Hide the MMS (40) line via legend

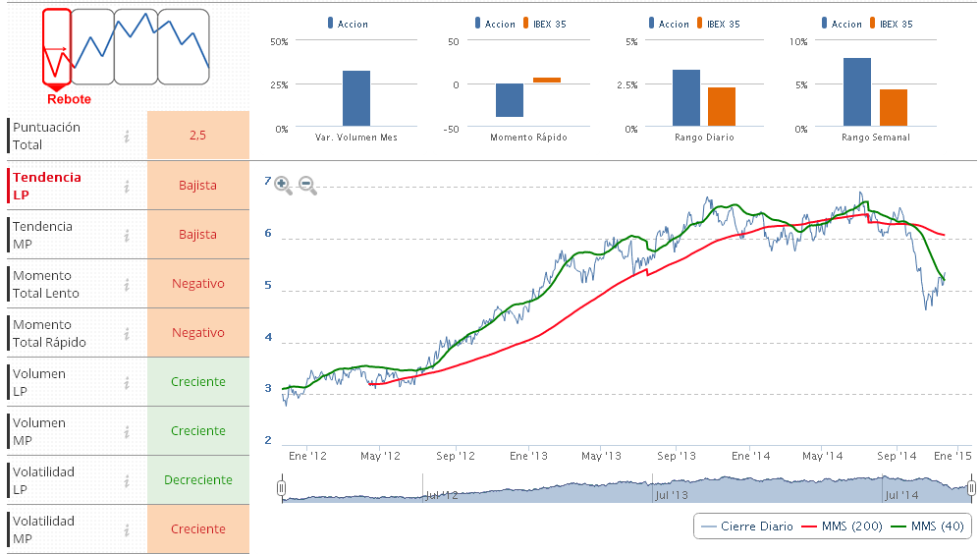[930, 526]
